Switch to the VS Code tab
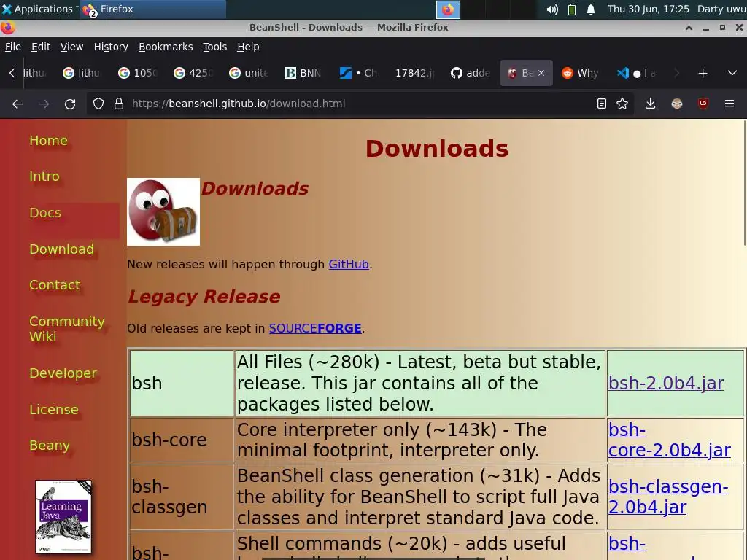Viewport: 747px width, 560px height. point(636,74)
